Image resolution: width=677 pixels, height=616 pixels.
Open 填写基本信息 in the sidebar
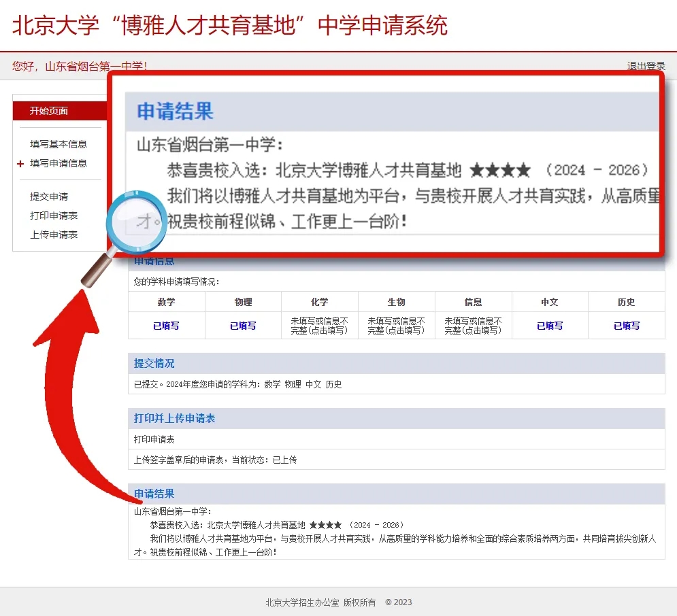pos(59,144)
